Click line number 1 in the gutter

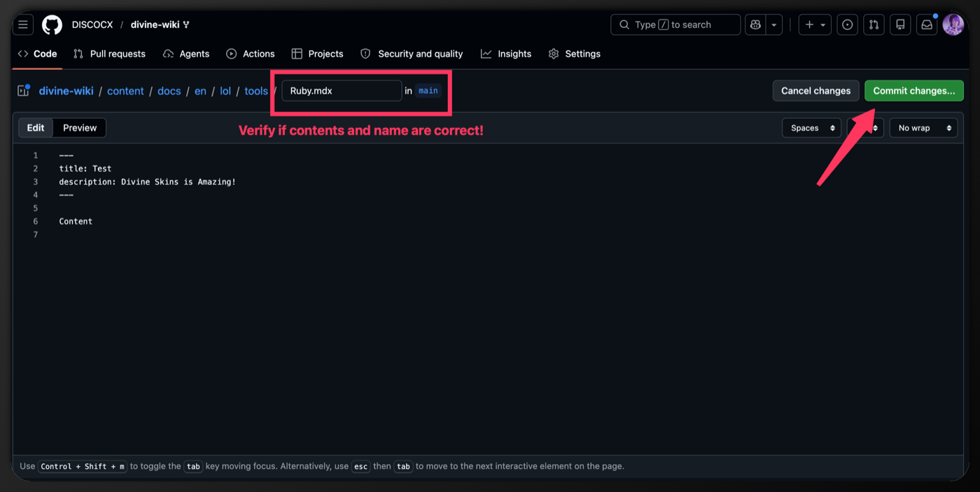35,155
